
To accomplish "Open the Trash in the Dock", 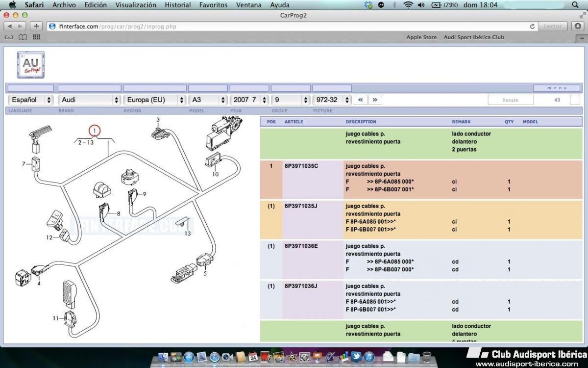I will (427, 357).
